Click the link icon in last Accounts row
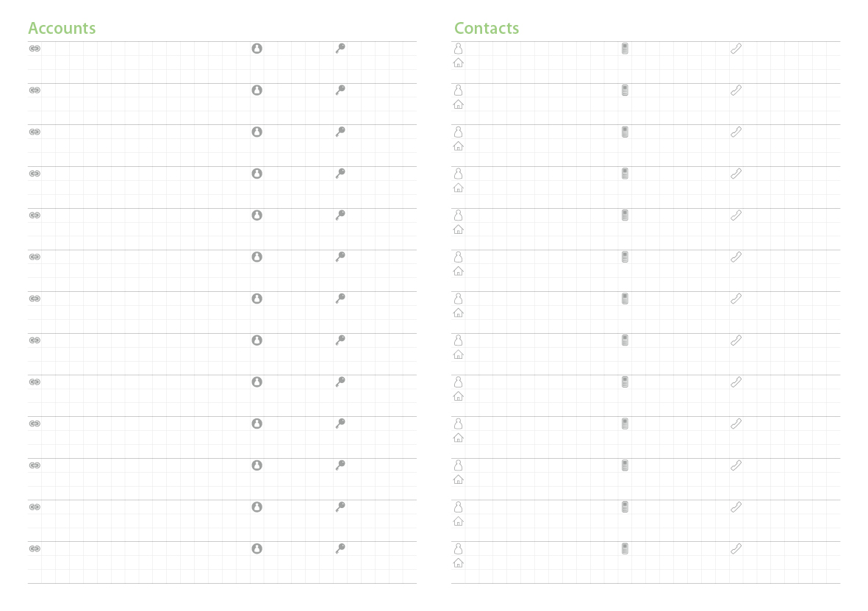The image size is (868, 611). (35, 549)
